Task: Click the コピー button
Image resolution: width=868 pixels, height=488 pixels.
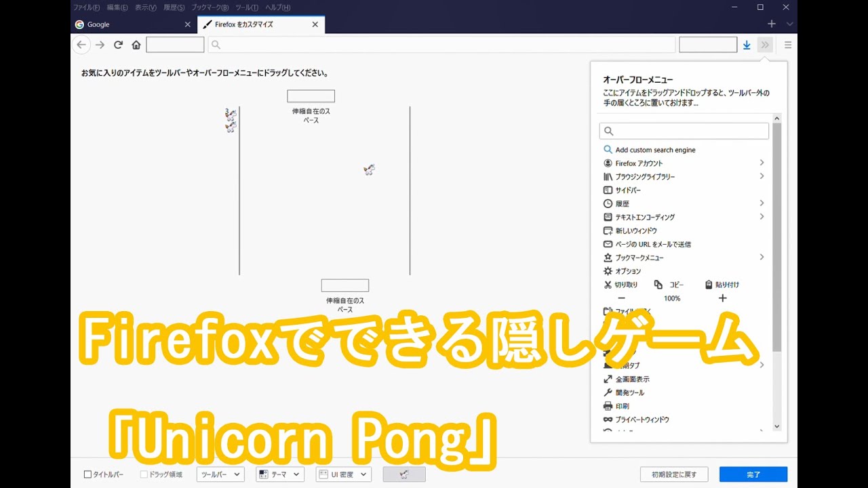Action: coord(669,285)
